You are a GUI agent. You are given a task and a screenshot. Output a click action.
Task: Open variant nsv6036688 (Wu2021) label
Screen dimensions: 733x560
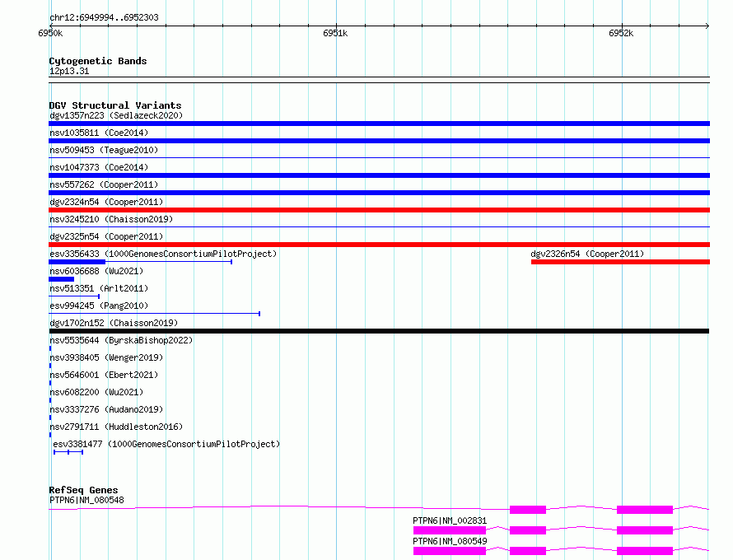point(96,271)
